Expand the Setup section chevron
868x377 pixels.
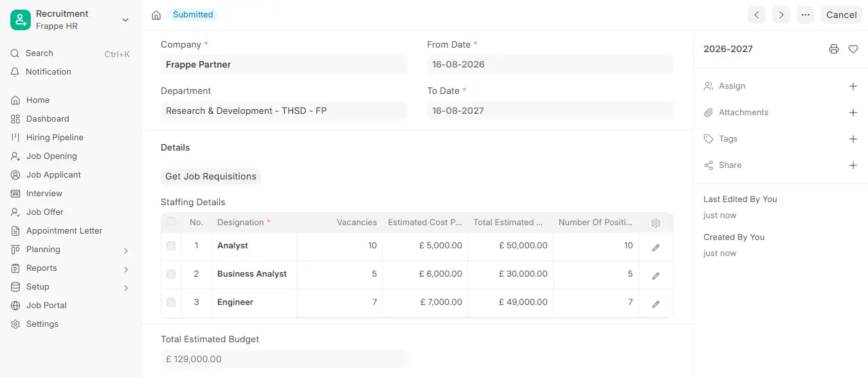click(x=126, y=288)
